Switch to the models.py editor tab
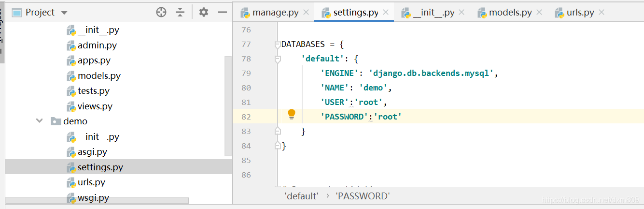The height and width of the screenshot is (209, 644). (x=510, y=13)
